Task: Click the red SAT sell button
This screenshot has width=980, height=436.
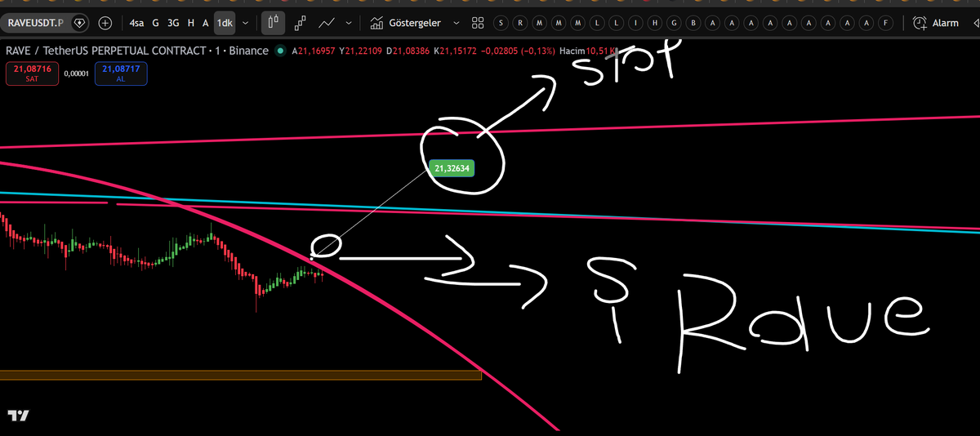Action: pos(32,73)
